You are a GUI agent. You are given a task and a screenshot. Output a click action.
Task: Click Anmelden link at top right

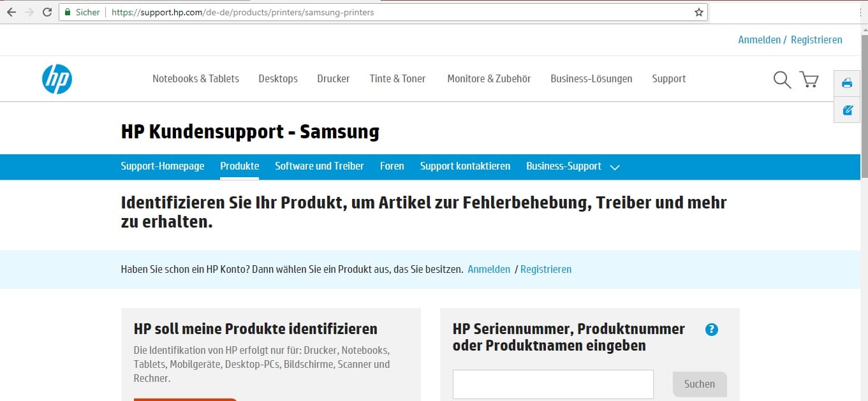pos(759,40)
